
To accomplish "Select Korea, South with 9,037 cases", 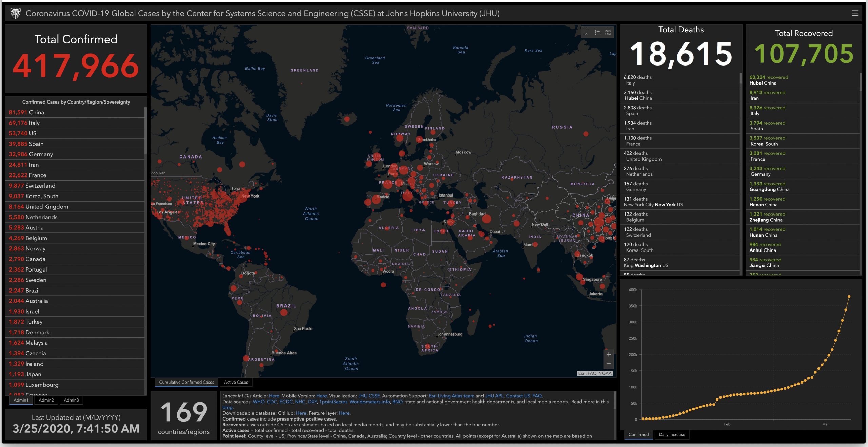I will [x=75, y=196].
